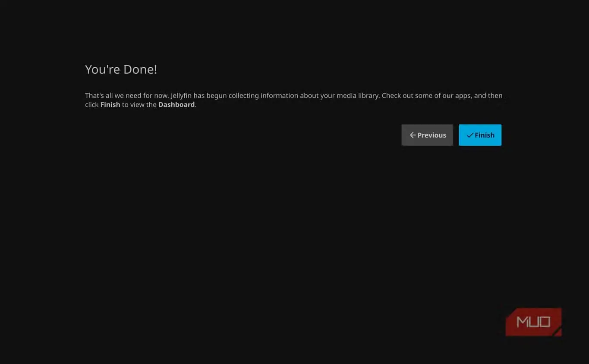Go back with the Previous button
The width and height of the screenshot is (589, 364).
(x=427, y=135)
